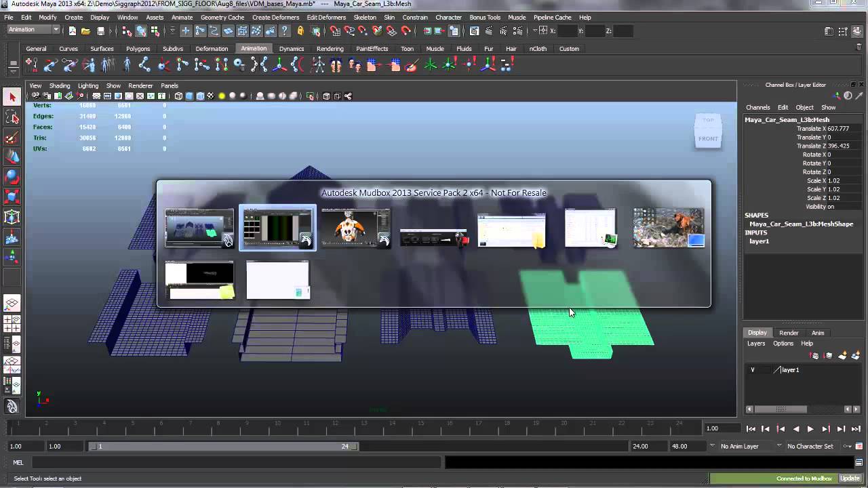Viewport: 868px width, 488px height.
Task: Toggle the V visibility box of layer1
Action: point(752,370)
